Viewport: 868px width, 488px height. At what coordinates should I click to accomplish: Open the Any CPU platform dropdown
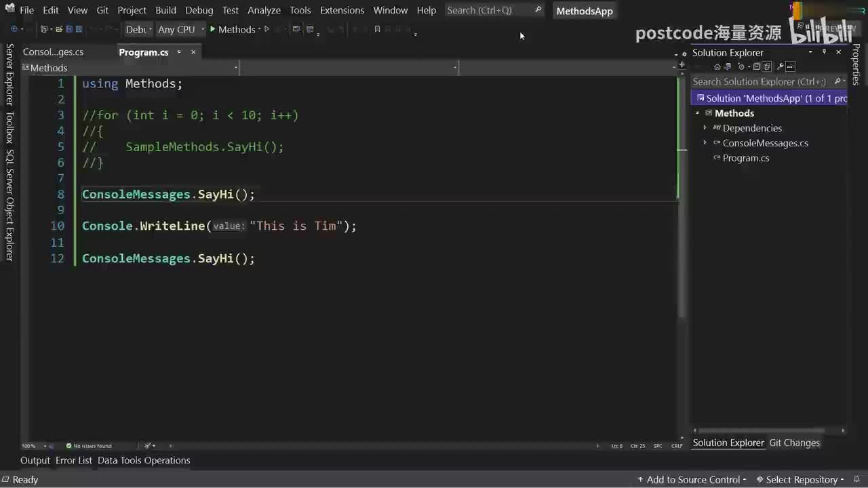pos(180,29)
